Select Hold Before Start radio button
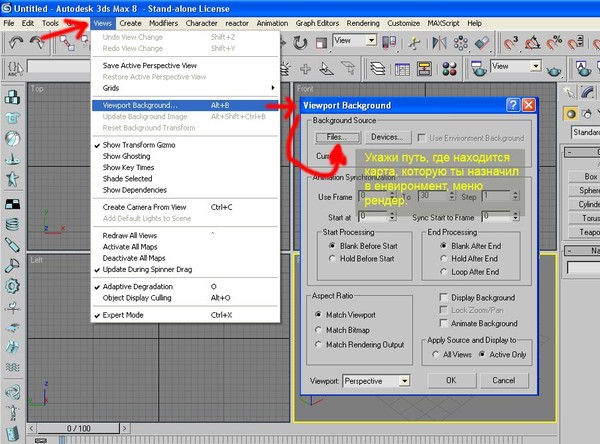Viewport: 600px width, 444px height. click(x=332, y=259)
